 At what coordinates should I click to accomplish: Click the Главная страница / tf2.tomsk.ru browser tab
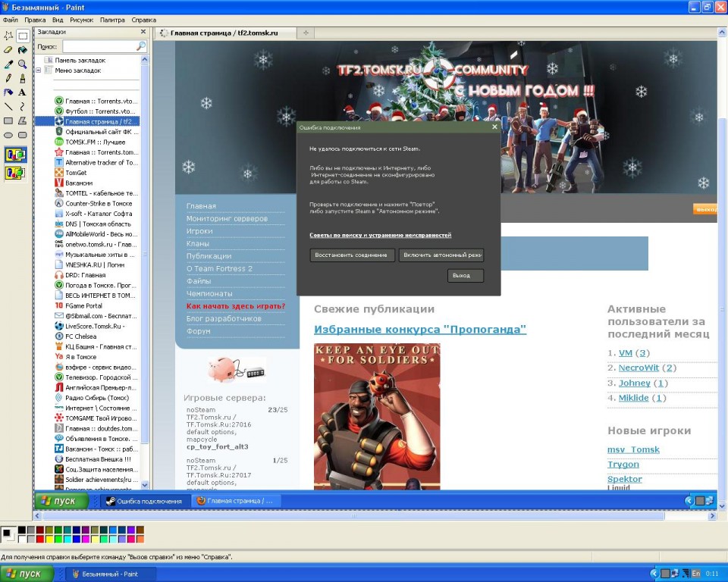point(224,33)
